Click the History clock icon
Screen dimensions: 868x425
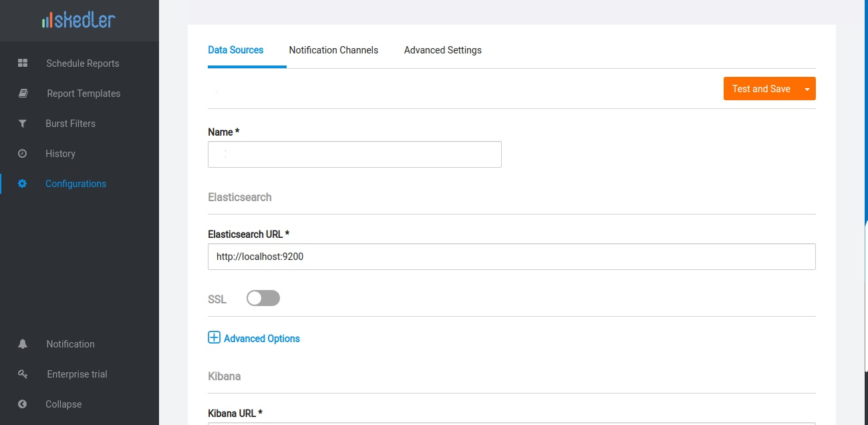pyautogui.click(x=23, y=154)
